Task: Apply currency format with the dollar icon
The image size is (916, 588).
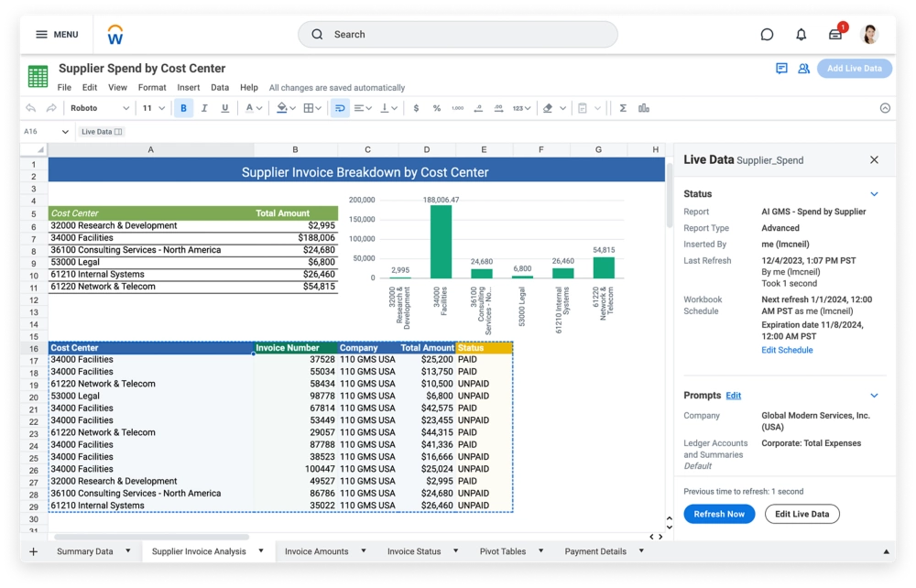Action: 417,108
